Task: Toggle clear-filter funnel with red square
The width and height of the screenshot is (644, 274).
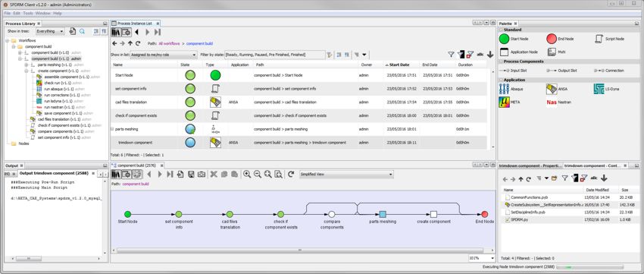Action: pyautogui.click(x=470, y=55)
